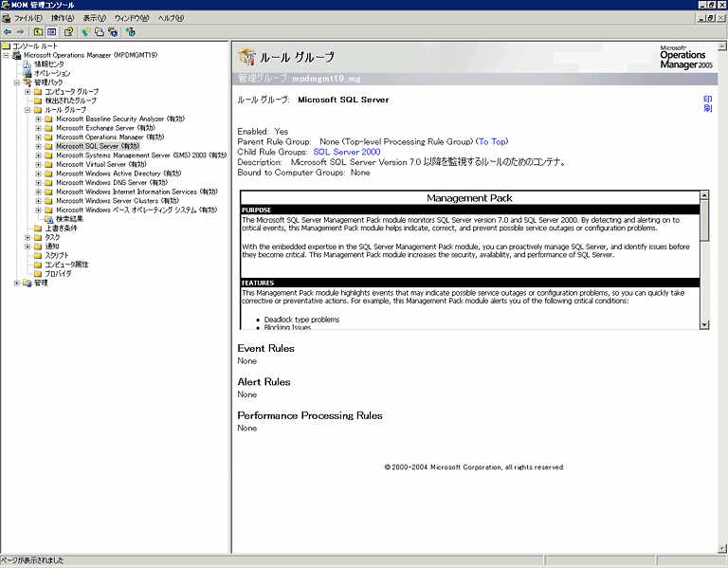Screen dimensions: 728x568
Task: Click the コンソール ルート folder icon
Action: point(6,46)
